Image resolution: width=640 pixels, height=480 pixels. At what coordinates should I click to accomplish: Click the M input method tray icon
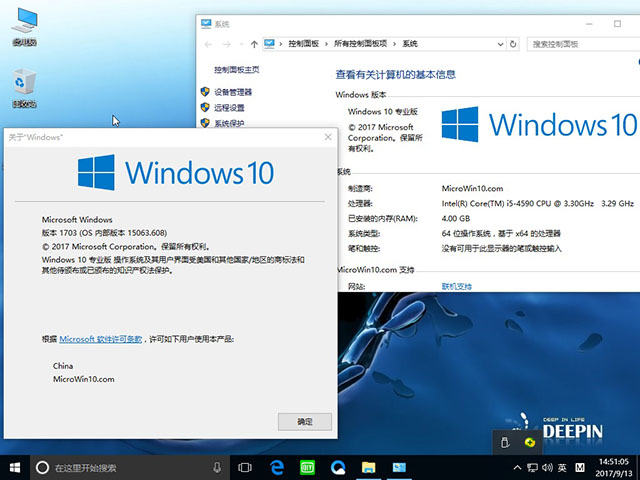[580, 468]
